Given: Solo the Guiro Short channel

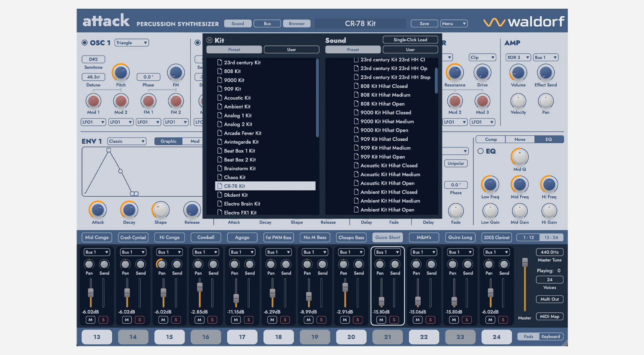Looking at the screenshot, I should pyautogui.click(x=394, y=320).
